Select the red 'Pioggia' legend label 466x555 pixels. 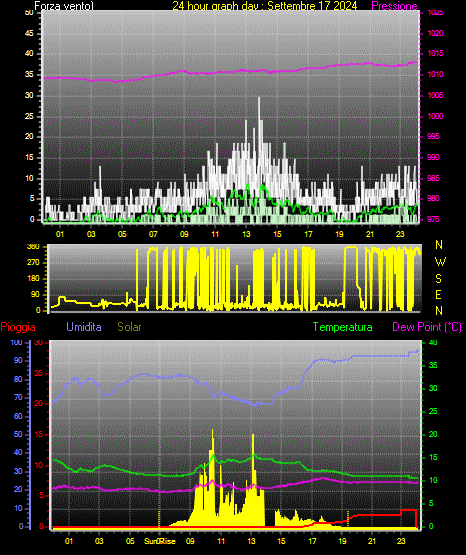pyautogui.click(x=18, y=327)
